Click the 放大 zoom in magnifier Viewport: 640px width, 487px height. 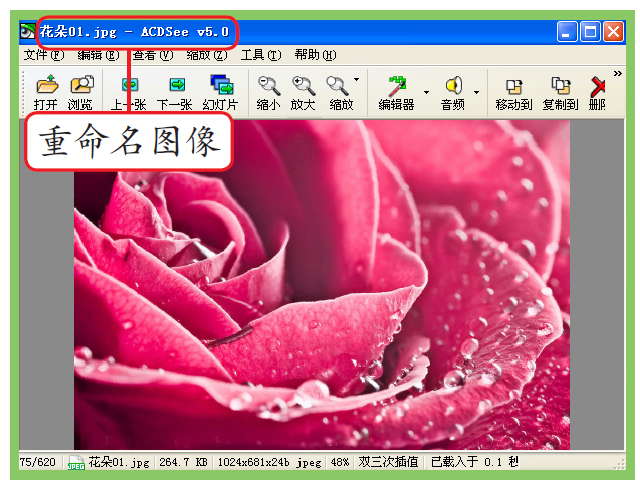[x=302, y=87]
